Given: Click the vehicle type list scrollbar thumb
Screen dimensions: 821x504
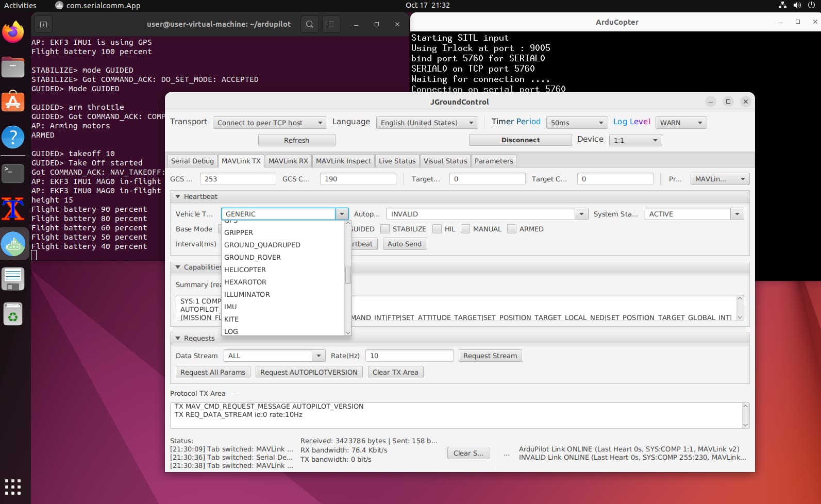Looking at the screenshot, I should (x=348, y=275).
